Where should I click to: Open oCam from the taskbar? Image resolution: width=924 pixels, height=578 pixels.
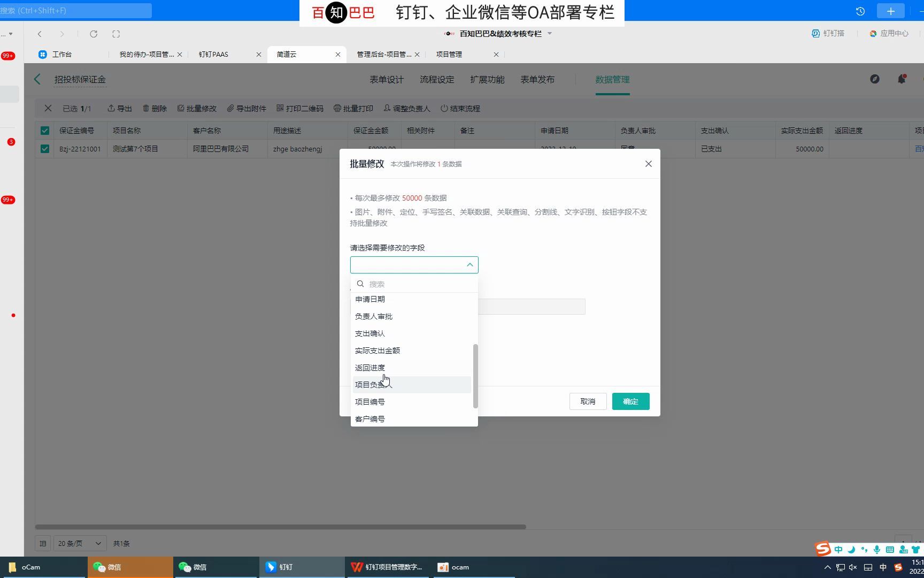[x=43, y=567]
